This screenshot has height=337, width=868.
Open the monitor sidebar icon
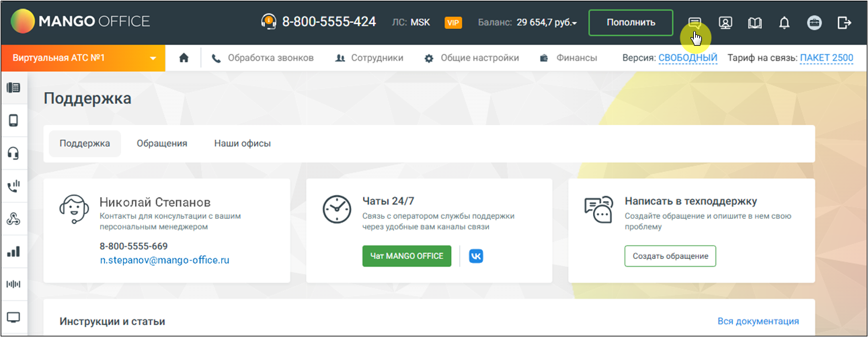[13, 317]
